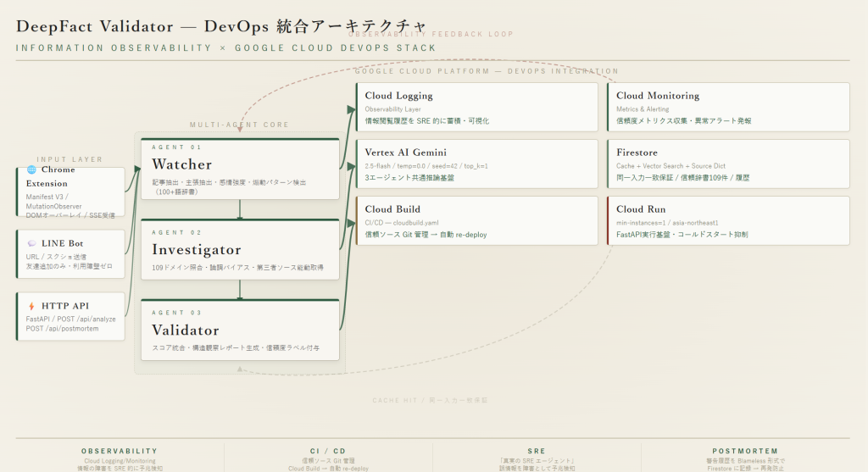This screenshot has height=472, width=868.
Task: Click 'Metrics & Alerting' under Cloud Monitoring
Action: pos(643,109)
